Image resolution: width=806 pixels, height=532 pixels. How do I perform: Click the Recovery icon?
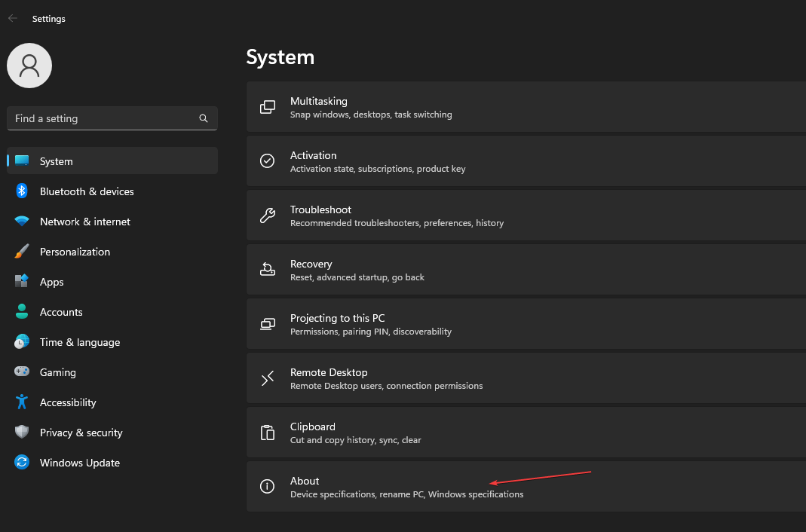[x=268, y=269]
